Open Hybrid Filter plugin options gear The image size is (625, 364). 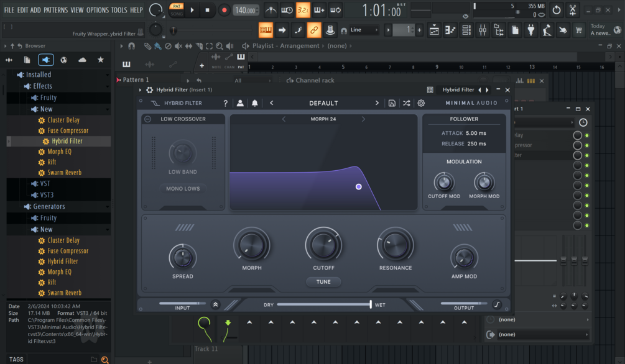pos(149,90)
